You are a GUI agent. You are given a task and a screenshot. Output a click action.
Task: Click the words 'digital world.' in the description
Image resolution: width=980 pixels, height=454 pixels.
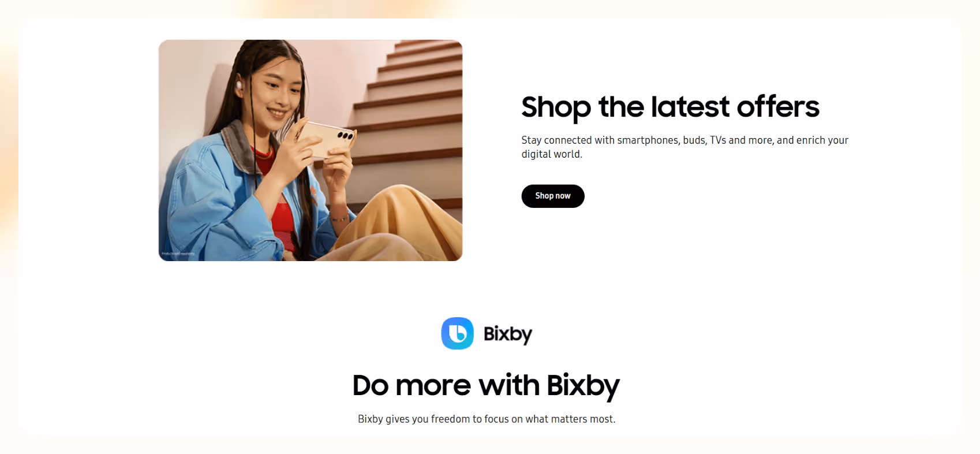552,154
